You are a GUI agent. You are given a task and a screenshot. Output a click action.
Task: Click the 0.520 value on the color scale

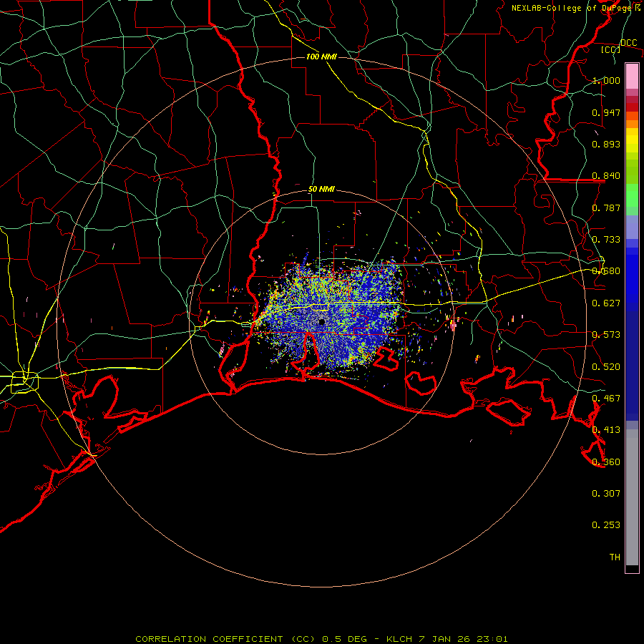pos(606,367)
